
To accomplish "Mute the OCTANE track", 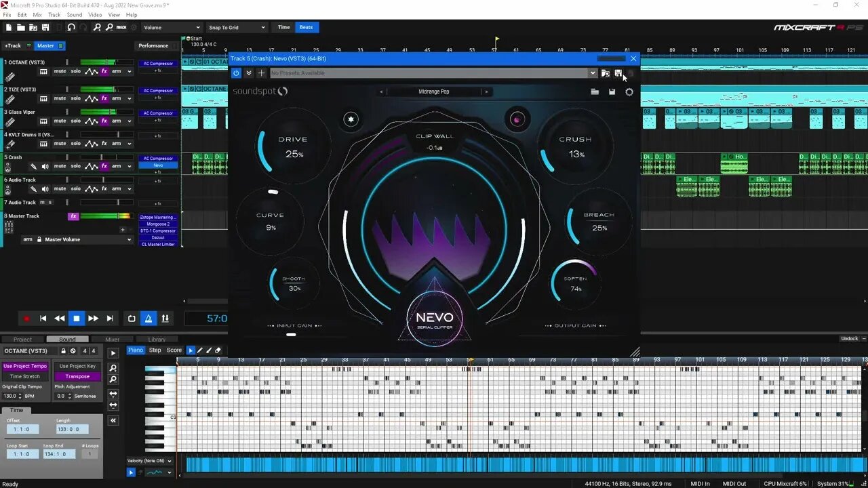I will [60, 71].
